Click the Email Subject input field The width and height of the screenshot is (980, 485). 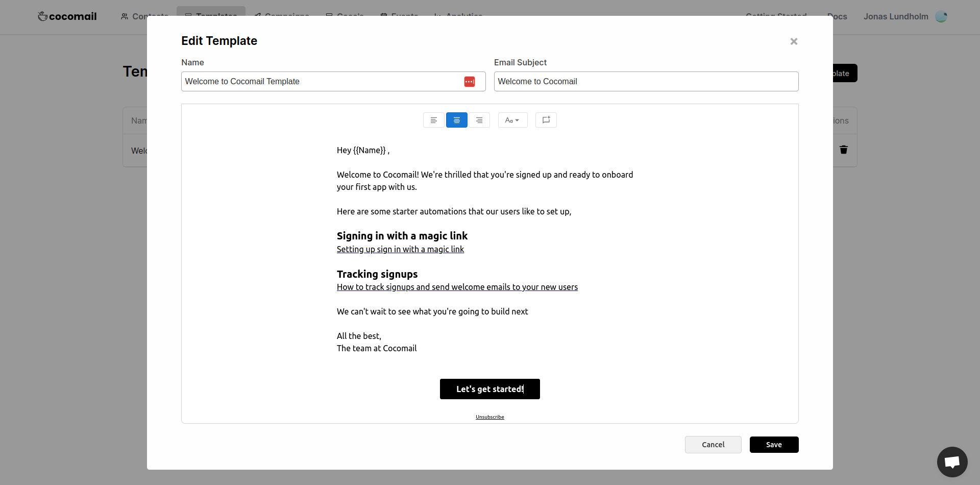pyautogui.click(x=646, y=82)
